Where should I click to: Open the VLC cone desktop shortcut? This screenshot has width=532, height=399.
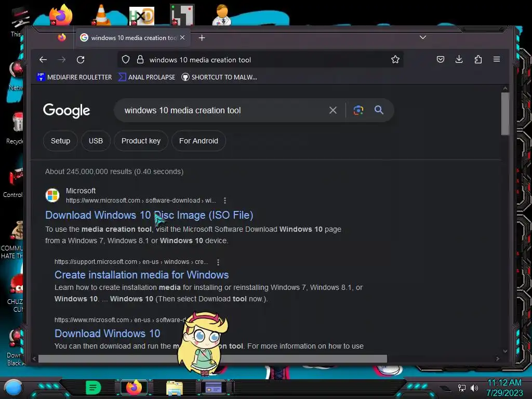click(101, 15)
